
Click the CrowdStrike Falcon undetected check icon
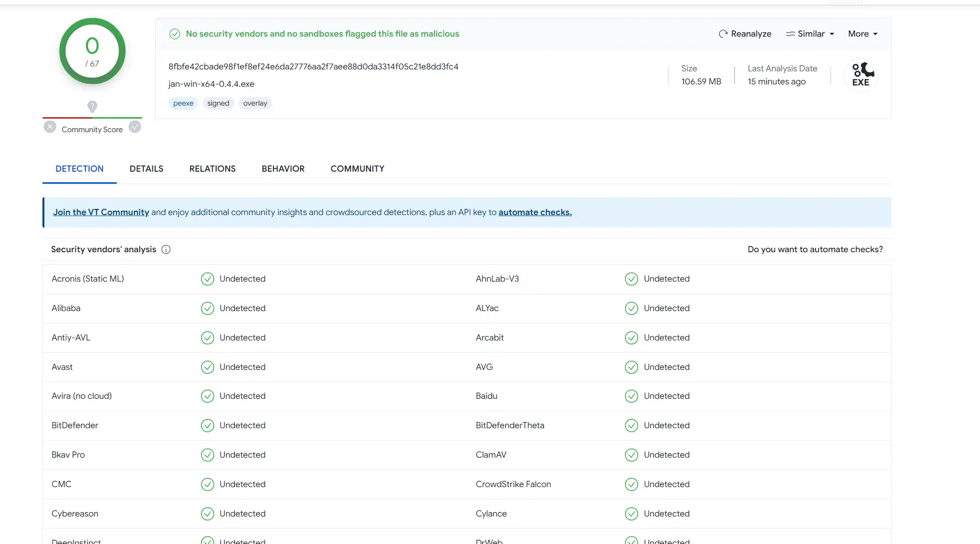631,484
